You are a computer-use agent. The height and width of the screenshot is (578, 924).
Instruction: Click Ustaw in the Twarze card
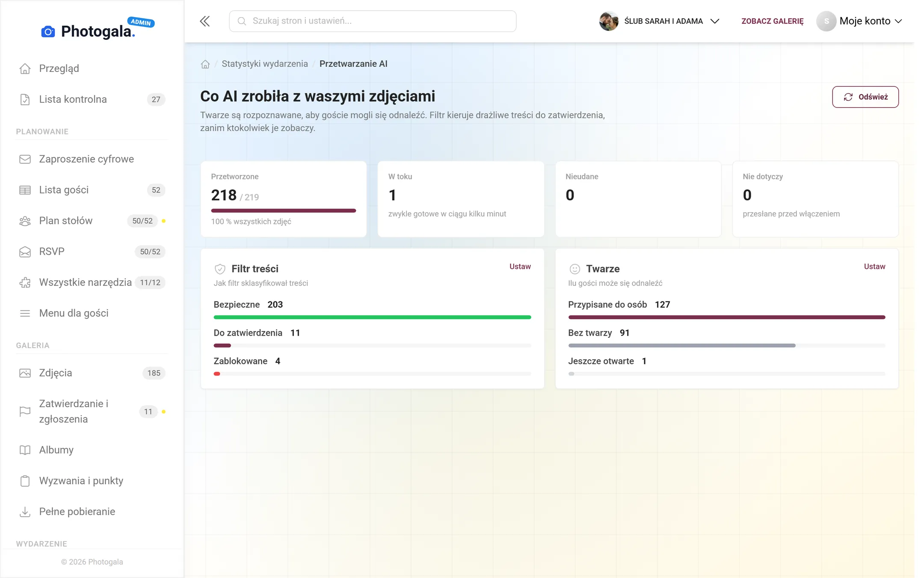[874, 267]
